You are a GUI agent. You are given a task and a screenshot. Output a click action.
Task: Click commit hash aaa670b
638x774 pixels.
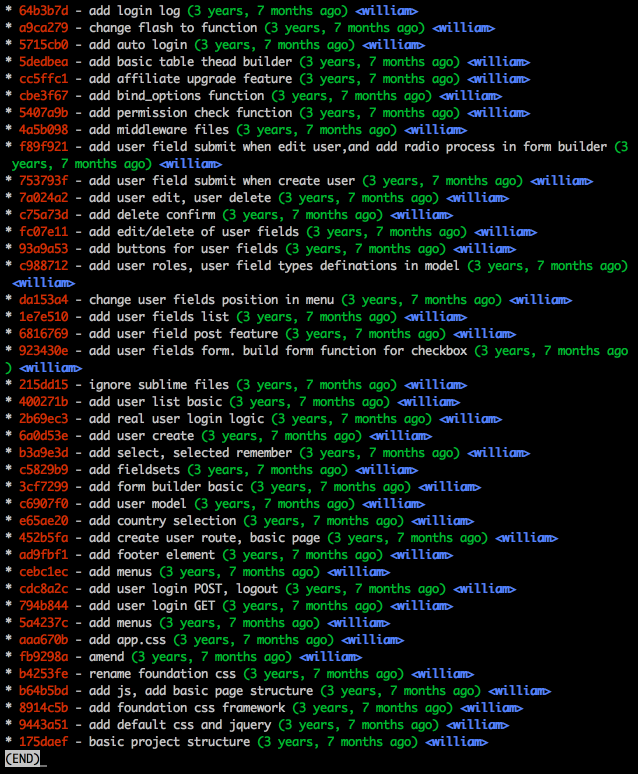click(43, 640)
